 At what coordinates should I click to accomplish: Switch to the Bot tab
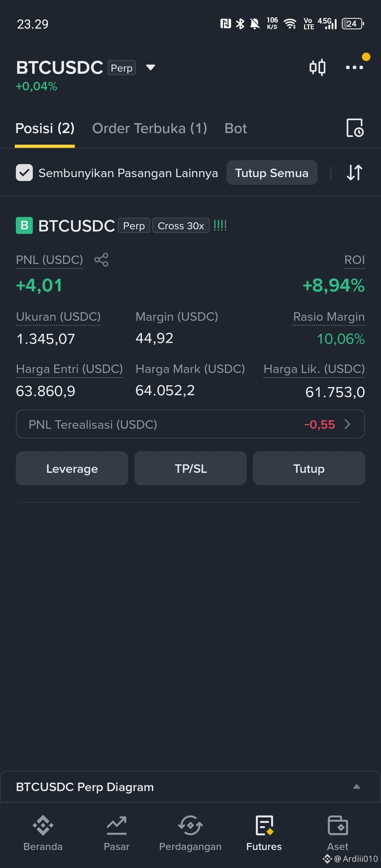pyautogui.click(x=236, y=128)
